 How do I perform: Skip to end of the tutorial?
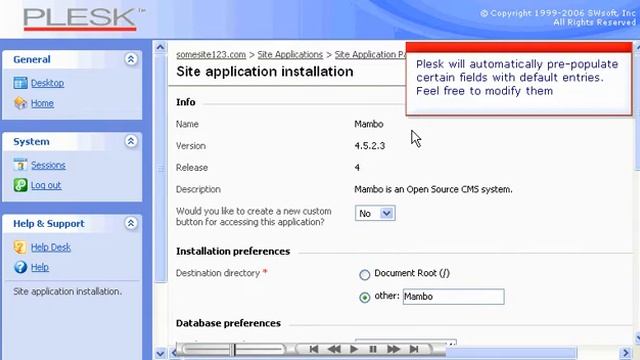tap(413, 349)
